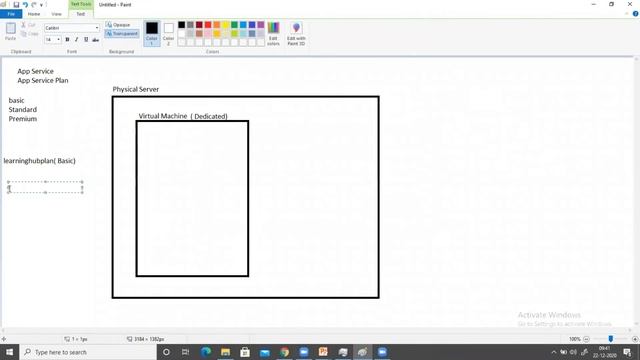640x360 pixels.
Task: Pick the dark red color swatch
Action: (x=199, y=25)
